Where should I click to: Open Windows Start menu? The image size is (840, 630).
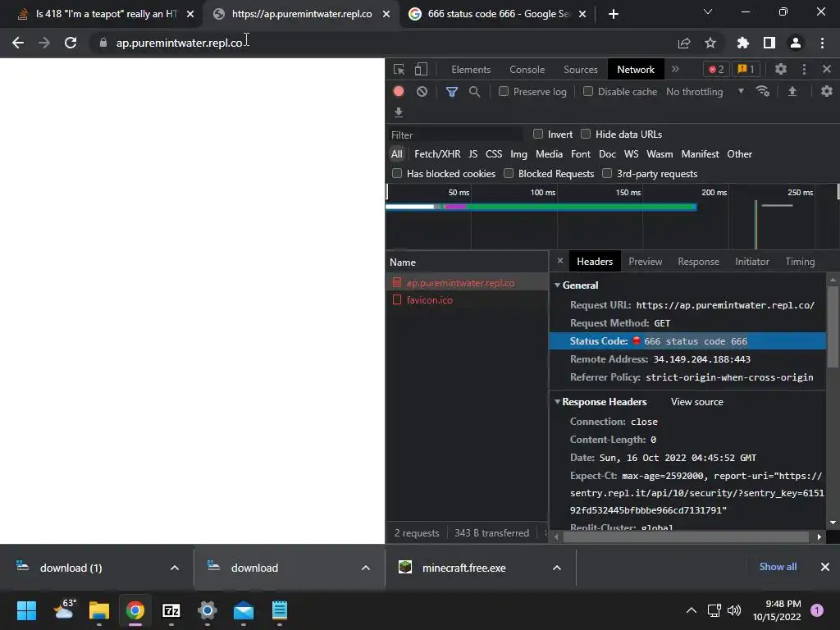26,610
